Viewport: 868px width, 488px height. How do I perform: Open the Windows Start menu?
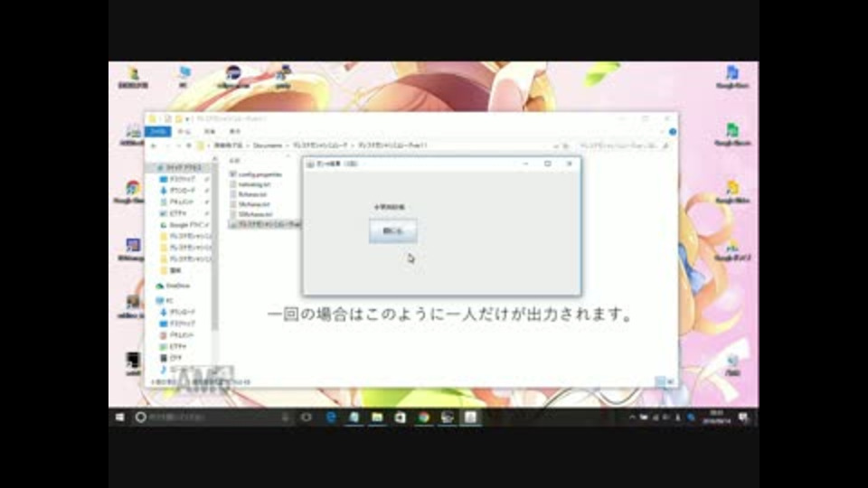pyautogui.click(x=119, y=418)
